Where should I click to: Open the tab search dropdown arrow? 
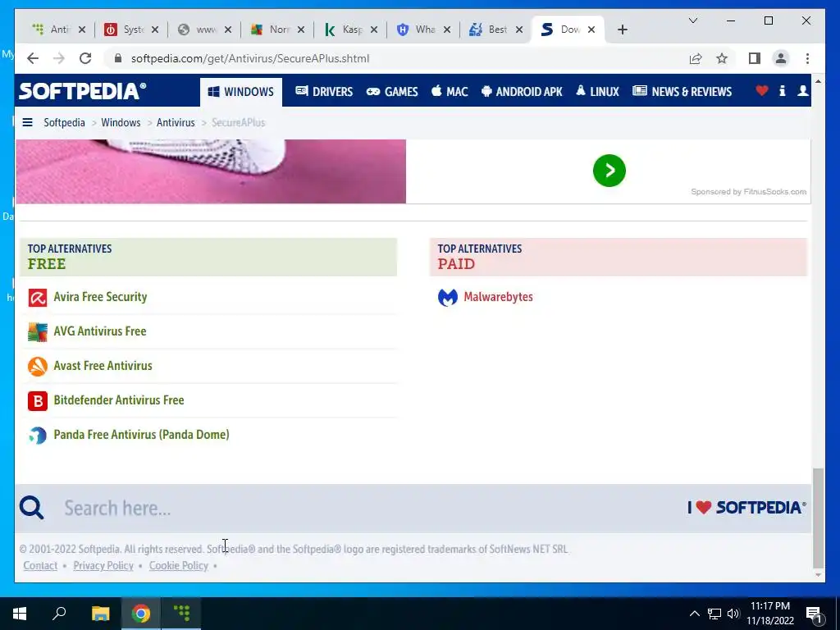coord(692,21)
